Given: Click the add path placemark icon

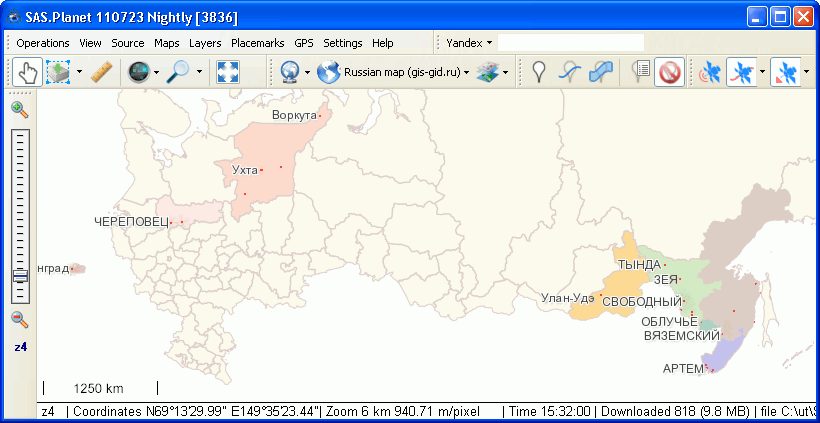Looking at the screenshot, I should [x=570, y=72].
